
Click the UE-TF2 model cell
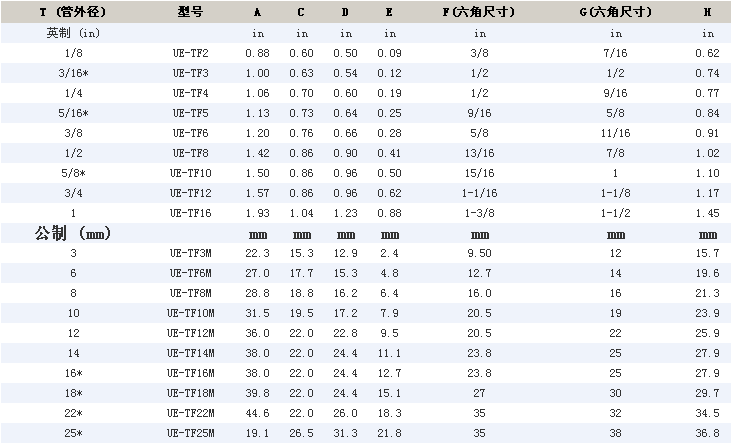pos(189,53)
